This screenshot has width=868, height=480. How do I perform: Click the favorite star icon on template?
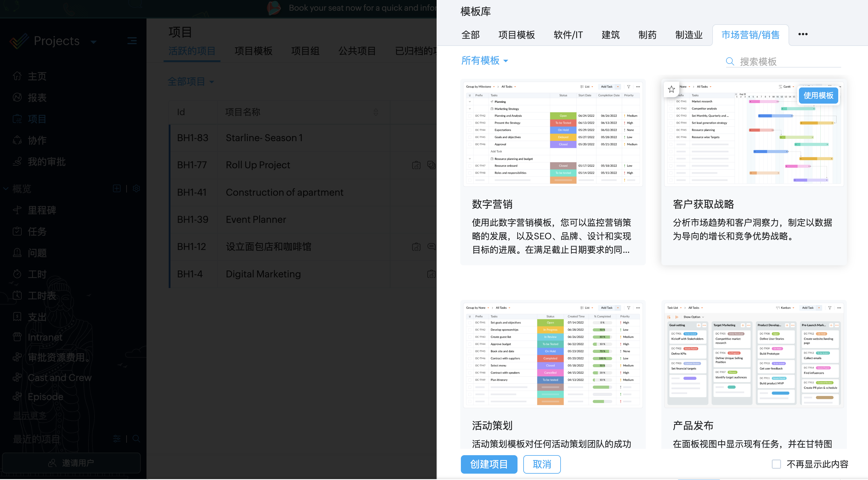tap(671, 89)
